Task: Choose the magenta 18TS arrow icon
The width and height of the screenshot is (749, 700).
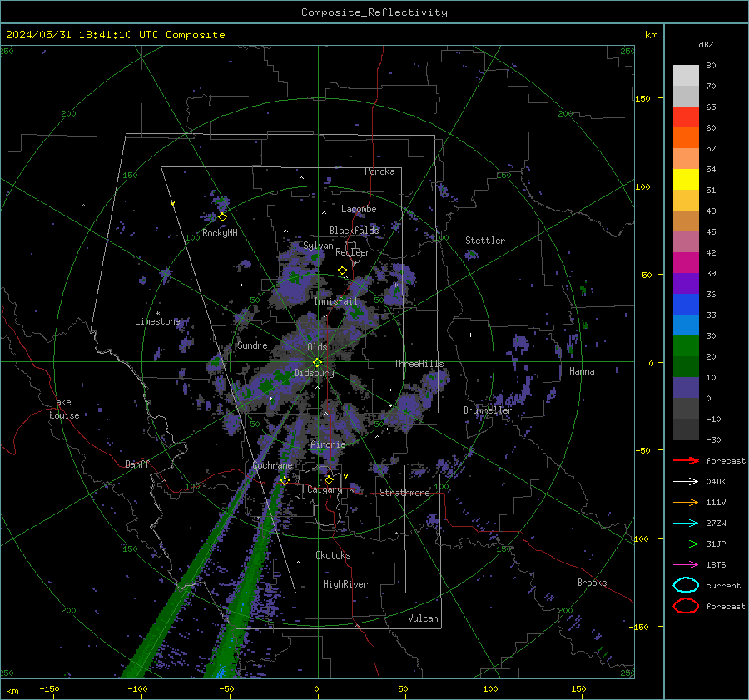Action: (686, 565)
